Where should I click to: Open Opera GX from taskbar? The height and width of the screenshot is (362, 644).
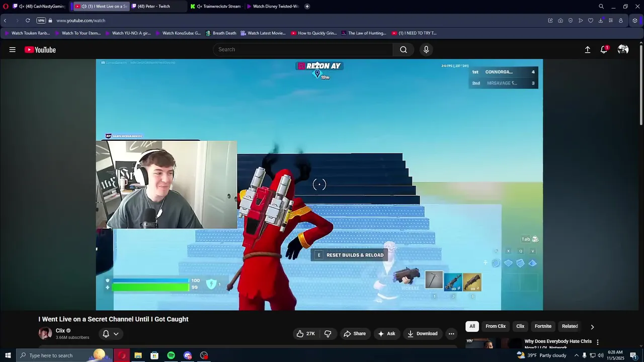pos(122,355)
